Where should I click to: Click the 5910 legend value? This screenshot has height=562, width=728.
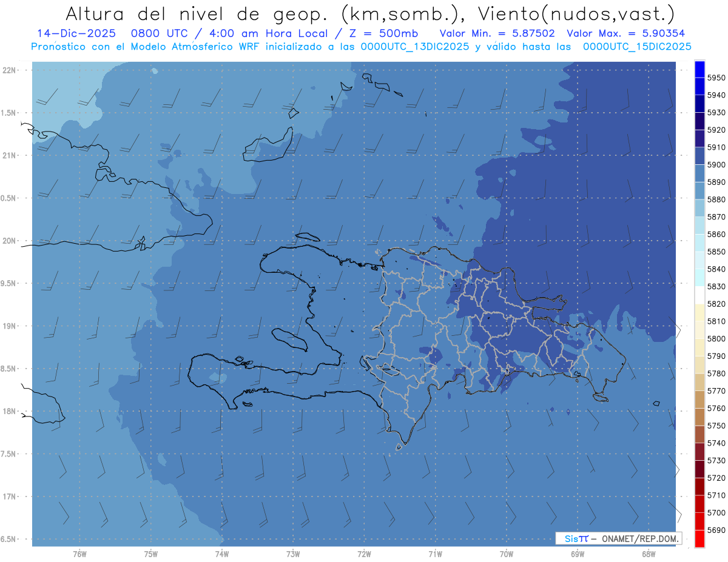coord(716,147)
